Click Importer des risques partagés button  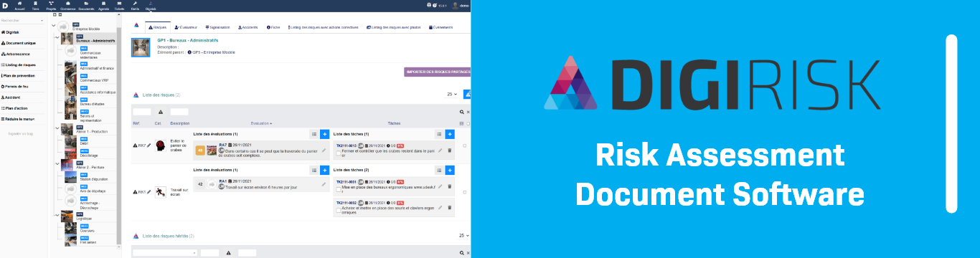pos(438,72)
